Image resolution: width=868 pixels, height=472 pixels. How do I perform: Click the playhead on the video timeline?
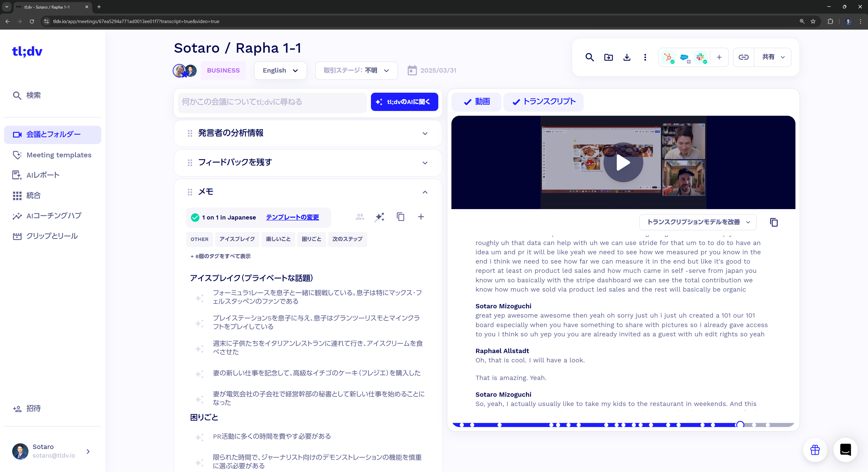[740, 425]
